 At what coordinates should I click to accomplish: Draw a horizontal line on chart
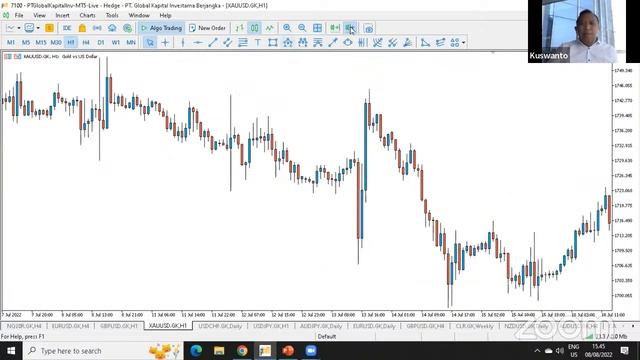point(198,42)
